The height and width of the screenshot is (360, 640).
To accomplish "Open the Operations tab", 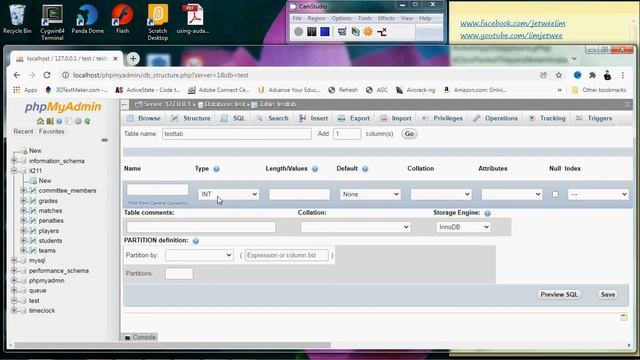I will point(496,118).
